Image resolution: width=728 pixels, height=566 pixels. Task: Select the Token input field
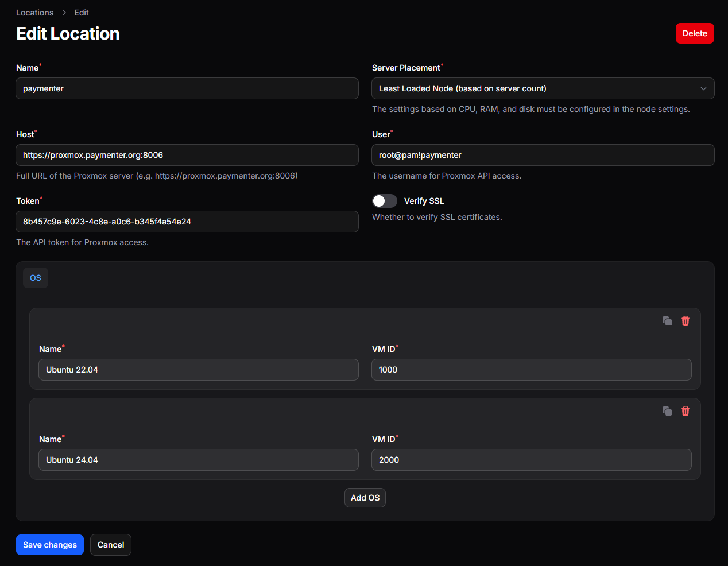coord(187,222)
